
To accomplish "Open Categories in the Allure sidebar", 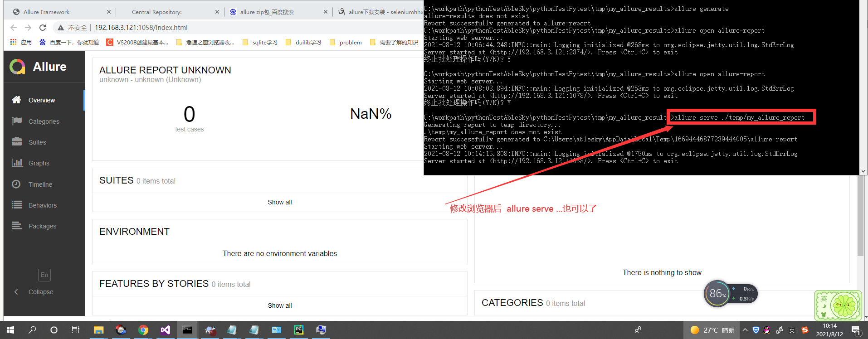I will pyautogui.click(x=44, y=121).
